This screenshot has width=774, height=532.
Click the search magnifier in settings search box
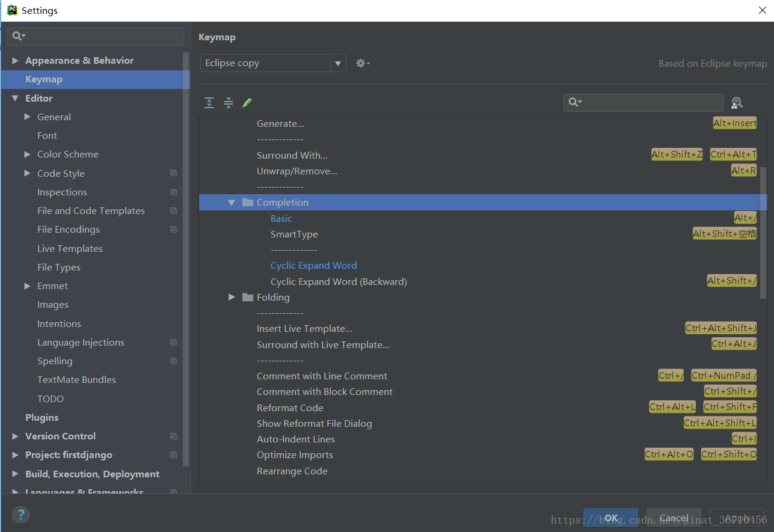[x=19, y=36]
